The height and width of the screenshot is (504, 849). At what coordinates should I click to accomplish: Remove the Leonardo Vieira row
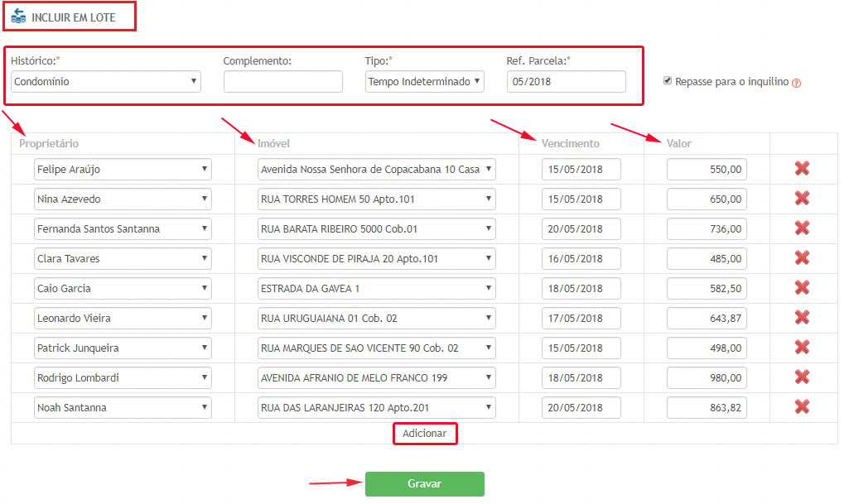click(801, 318)
